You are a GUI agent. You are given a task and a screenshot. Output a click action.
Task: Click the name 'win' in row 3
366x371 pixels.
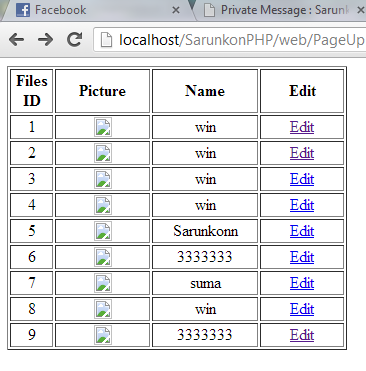click(205, 179)
